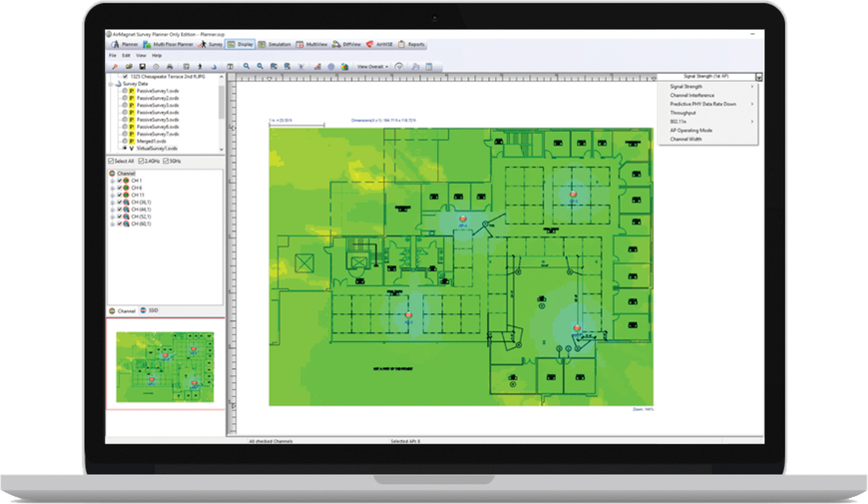Click the floor plan overview thumbnail
The height and width of the screenshot is (504, 868).
pyautogui.click(x=165, y=367)
